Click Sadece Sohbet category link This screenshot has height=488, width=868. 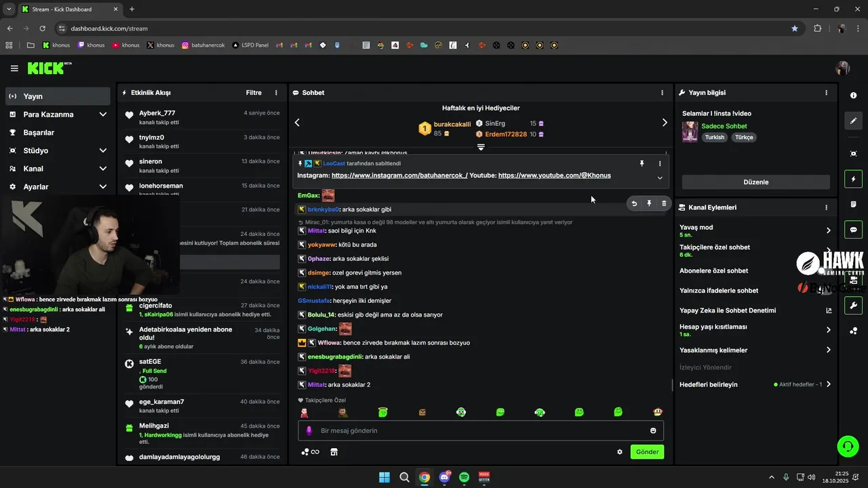click(724, 126)
